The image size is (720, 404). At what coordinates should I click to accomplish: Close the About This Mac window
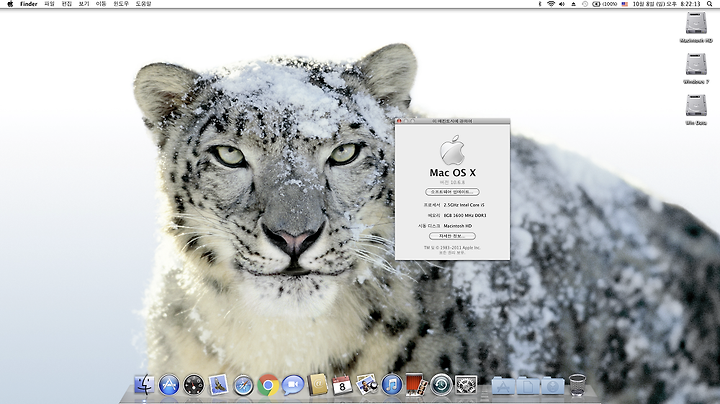pos(399,121)
